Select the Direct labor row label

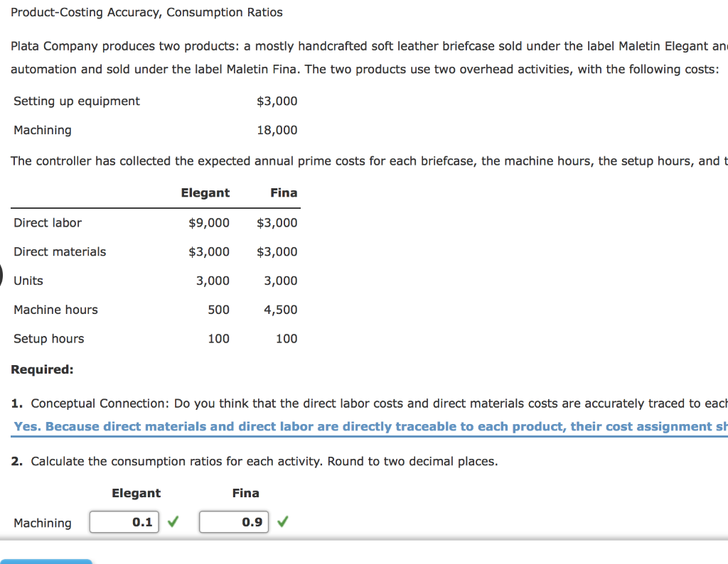(x=48, y=222)
